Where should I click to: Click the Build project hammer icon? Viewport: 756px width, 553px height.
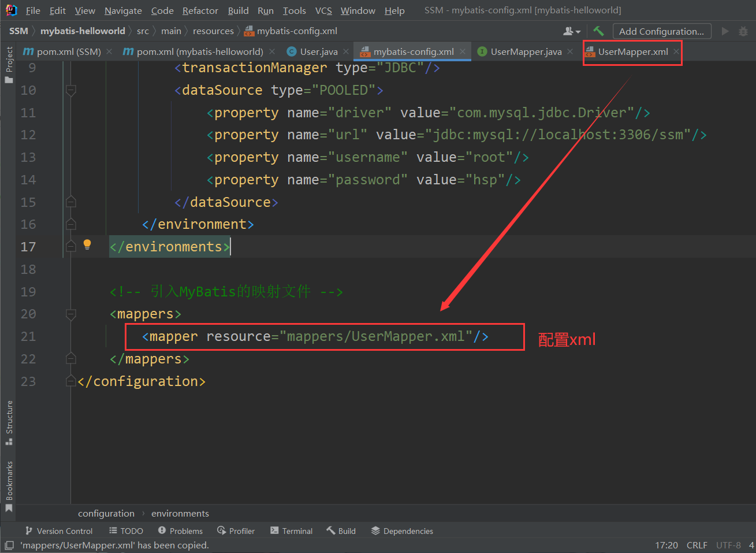click(x=598, y=31)
